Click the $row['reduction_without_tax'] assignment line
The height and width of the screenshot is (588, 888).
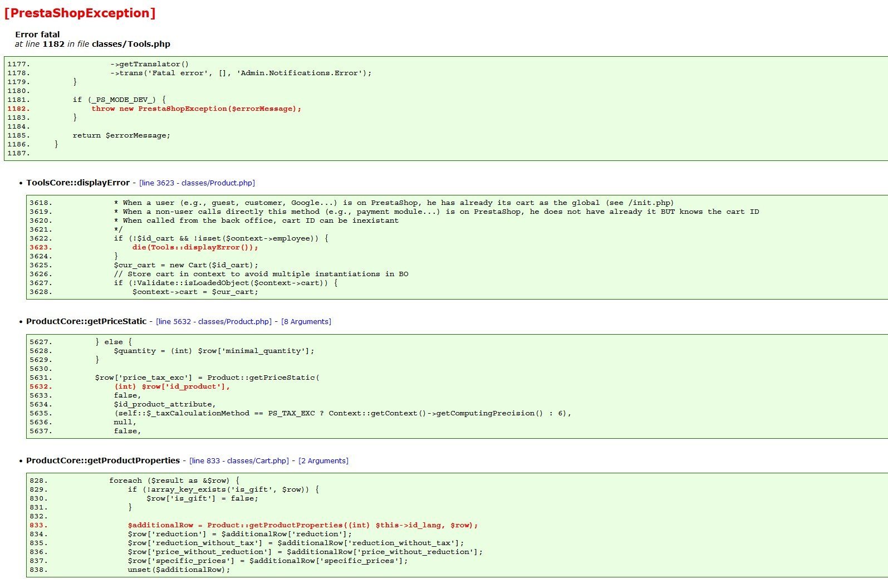coord(296,543)
